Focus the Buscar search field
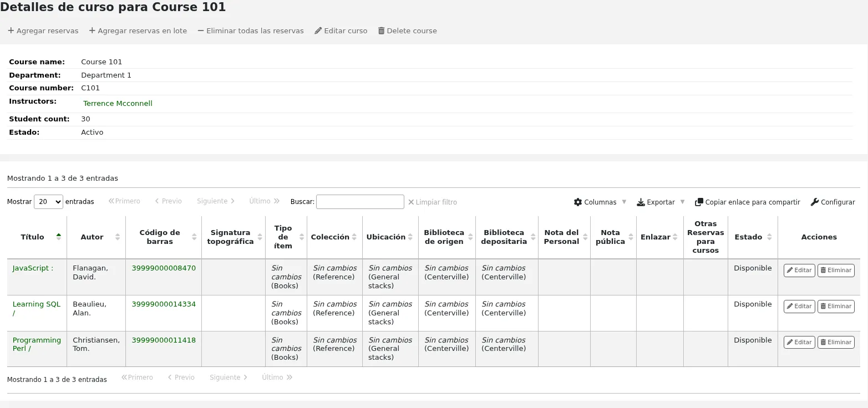This screenshot has height=408, width=868. 360,202
